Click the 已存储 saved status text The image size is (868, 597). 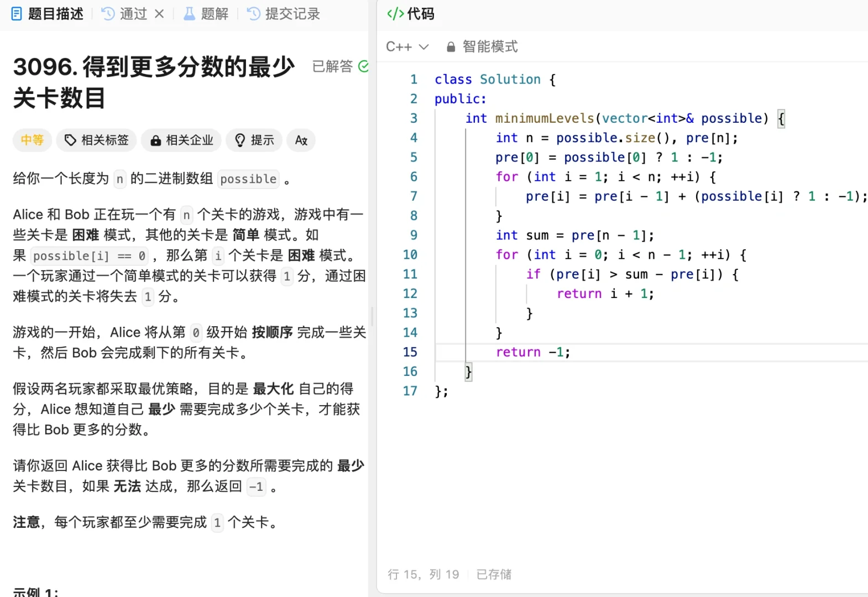pos(494,574)
